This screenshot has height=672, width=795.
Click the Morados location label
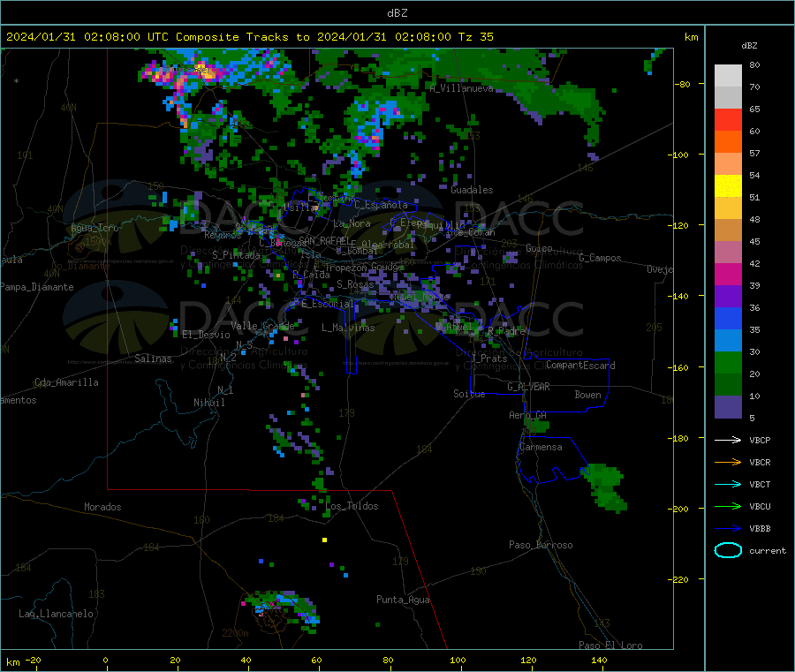click(x=102, y=507)
